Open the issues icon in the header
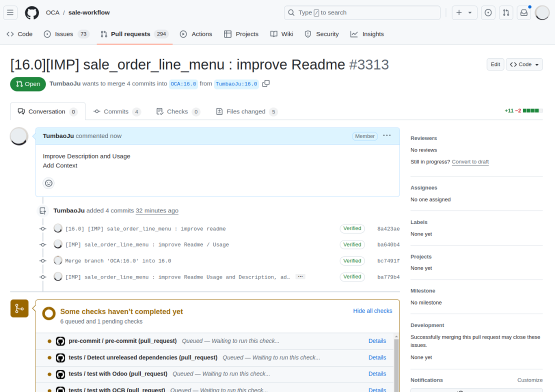 [x=488, y=13]
